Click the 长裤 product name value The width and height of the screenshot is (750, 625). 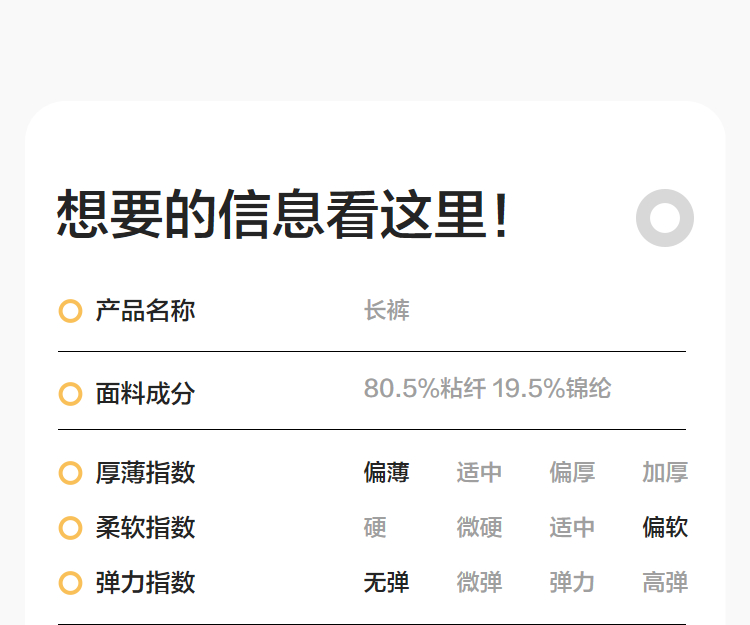(x=386, y=311)
